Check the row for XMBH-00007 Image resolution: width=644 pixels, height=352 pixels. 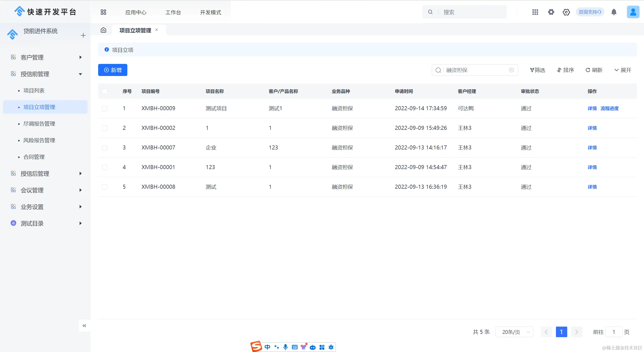(105, 148)
